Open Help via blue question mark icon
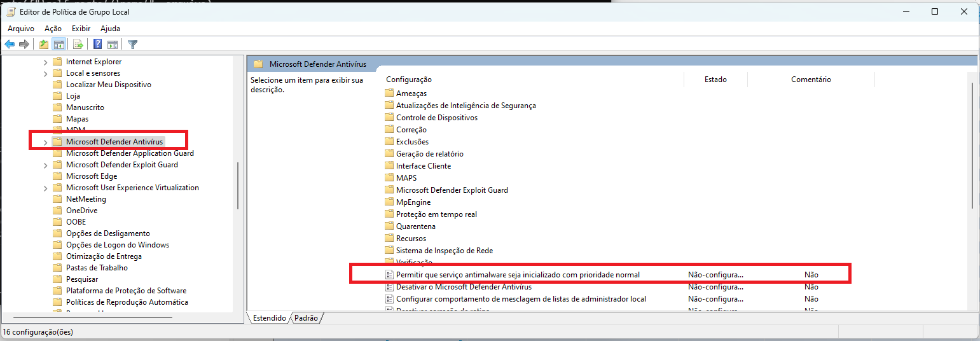 97,45
